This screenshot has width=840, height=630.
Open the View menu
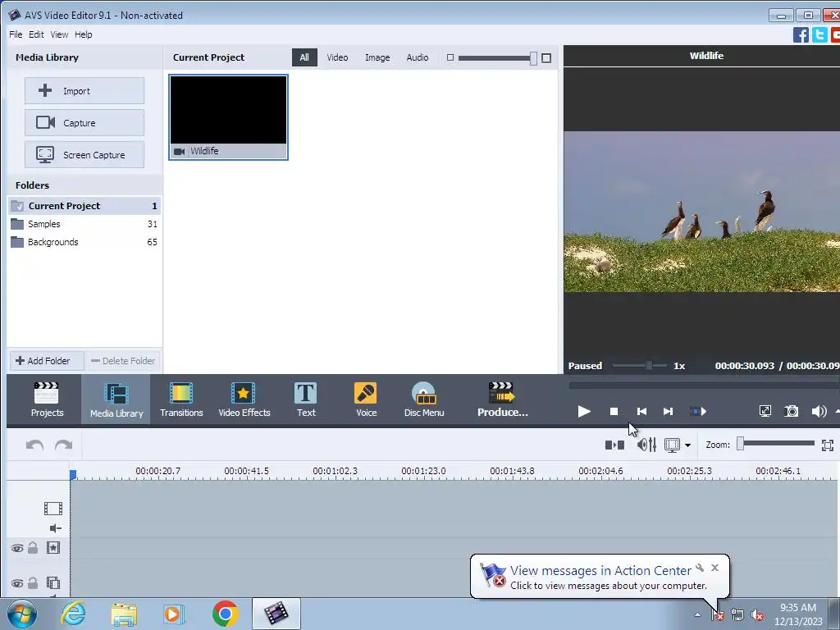pos(59,34)
